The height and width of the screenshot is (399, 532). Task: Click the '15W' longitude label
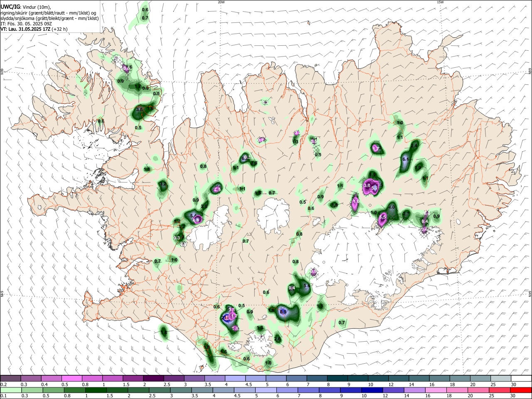coord(440,2)
